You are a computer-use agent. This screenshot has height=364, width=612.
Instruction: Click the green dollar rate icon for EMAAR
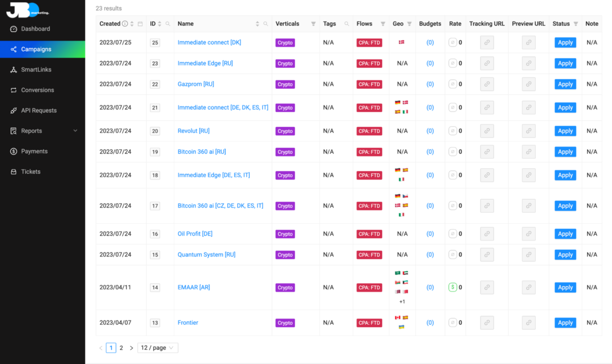coord(453,288)
